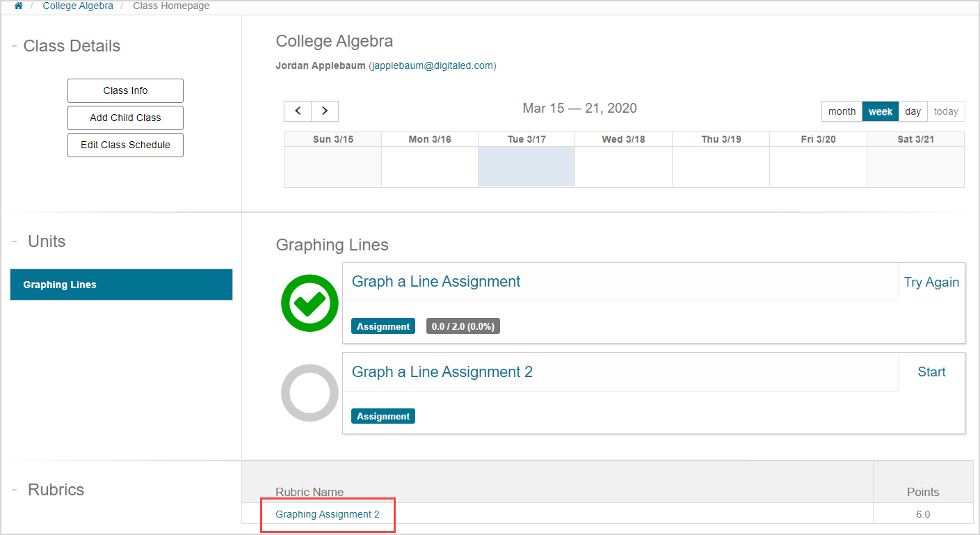Collapse the Class Details section
The height and width of the screenshot is (535, 980).
(14, 47)
